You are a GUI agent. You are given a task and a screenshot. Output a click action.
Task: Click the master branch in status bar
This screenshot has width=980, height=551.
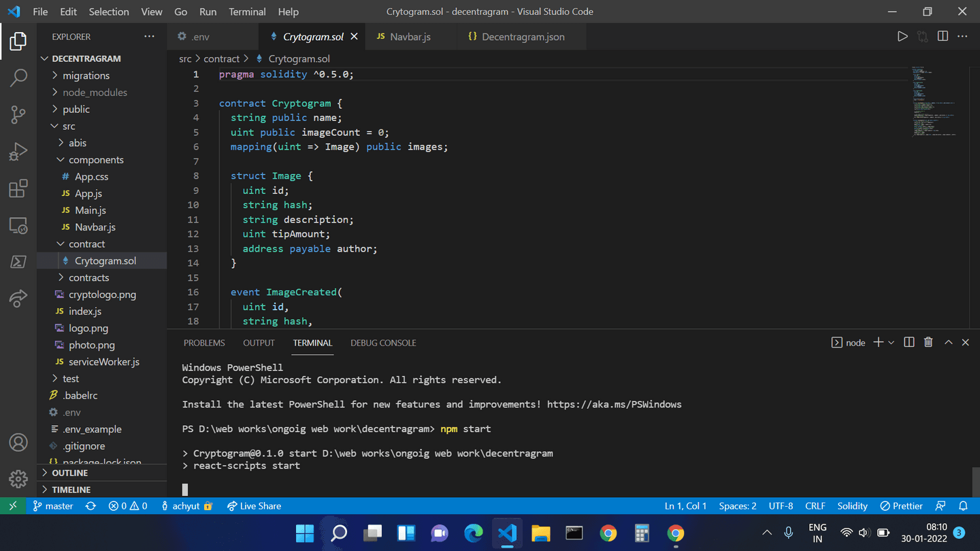[53, 506]
